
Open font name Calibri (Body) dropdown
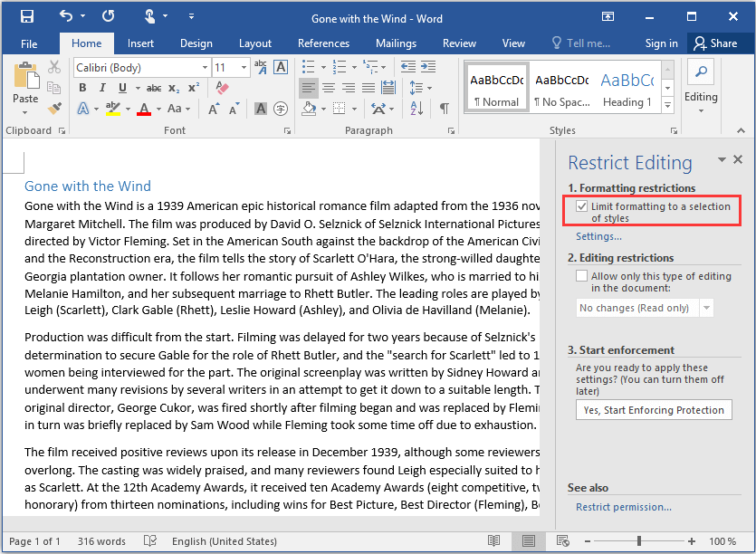[x=205, y=68]
